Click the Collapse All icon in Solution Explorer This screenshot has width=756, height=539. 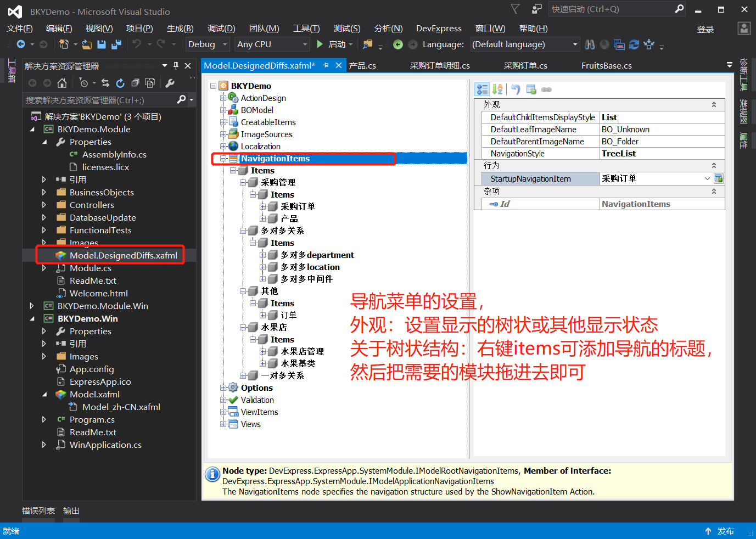pyautogui.click(x=135, y=83)
